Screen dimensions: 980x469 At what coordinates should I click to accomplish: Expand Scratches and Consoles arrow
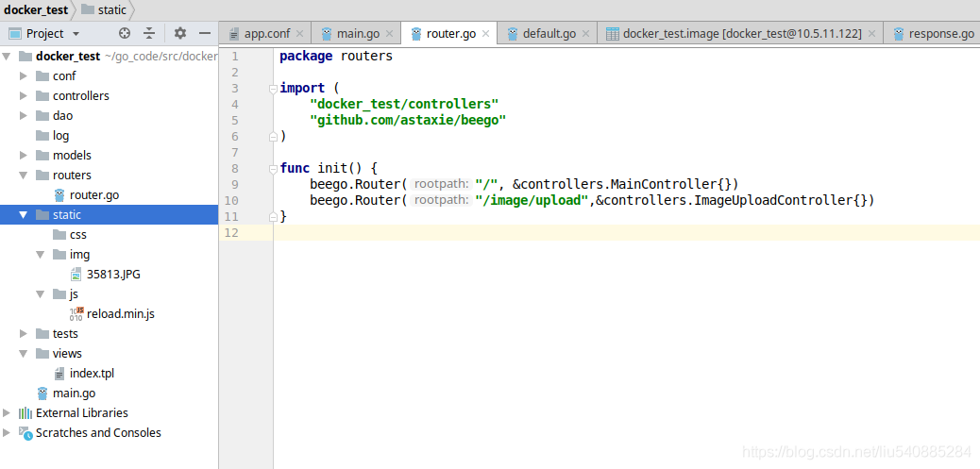pos(7,433)
